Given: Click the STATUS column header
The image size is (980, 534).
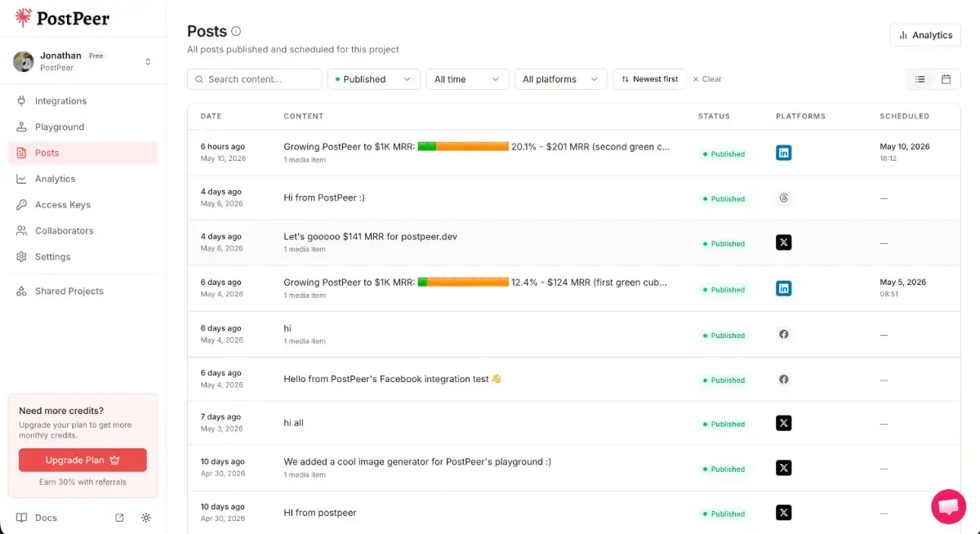Looking at the screenshot, I should (x=714, y=116).
